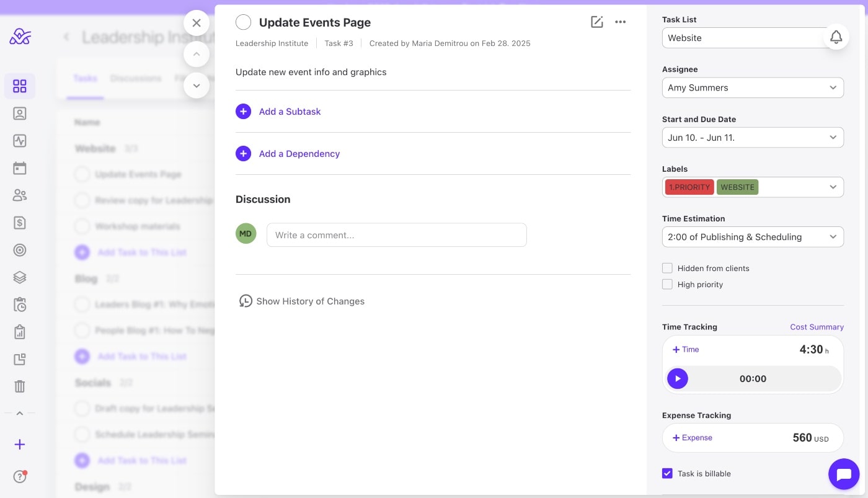Image resolution: width=868 pixels, height=498 pixels.
Task: Uncheck the Task is billable checkbox
Action: click(x=667, y=474)
